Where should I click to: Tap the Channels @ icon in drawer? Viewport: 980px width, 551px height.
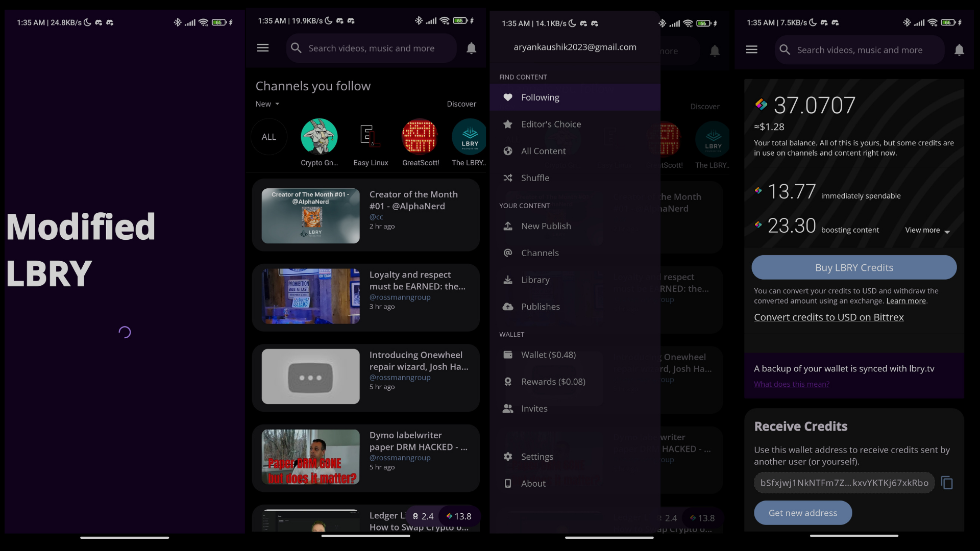pos(508,253)
